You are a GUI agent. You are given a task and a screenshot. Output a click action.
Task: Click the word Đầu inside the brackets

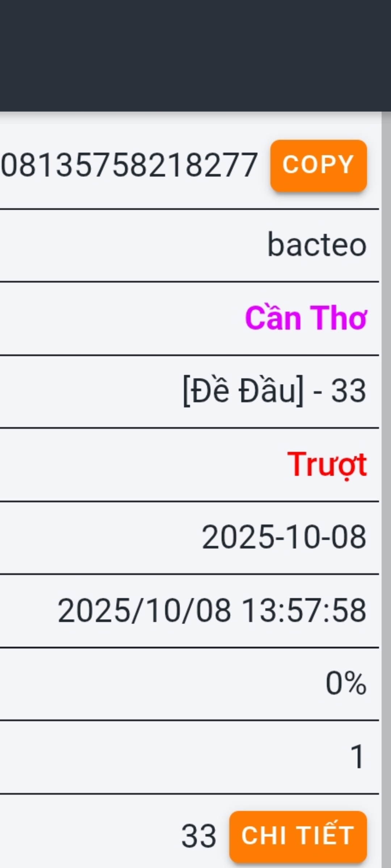click(270, 391)
